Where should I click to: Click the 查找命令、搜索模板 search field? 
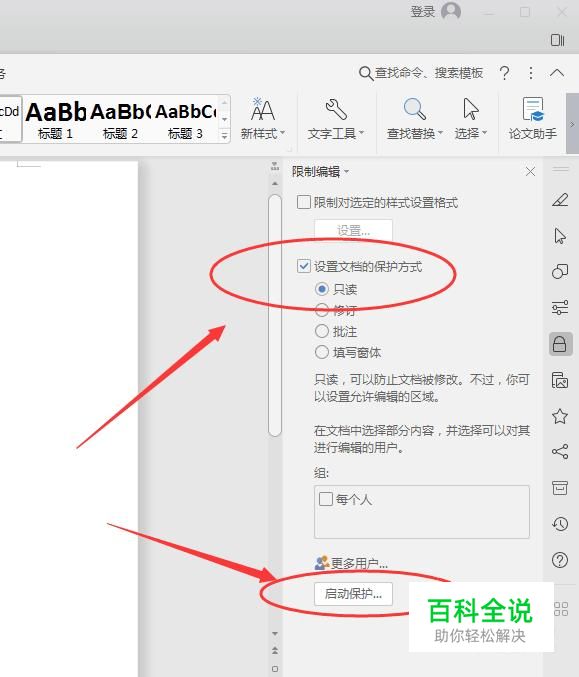point(428,73)
